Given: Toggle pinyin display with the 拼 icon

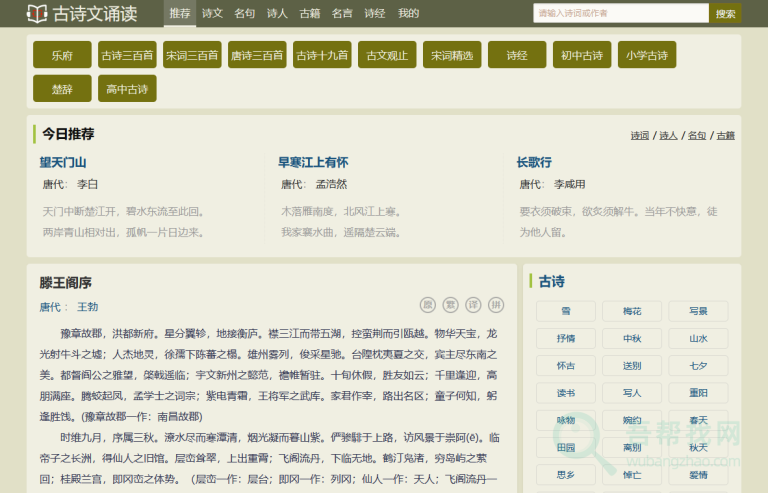Looking at the screenshot, I should (497, 305).
